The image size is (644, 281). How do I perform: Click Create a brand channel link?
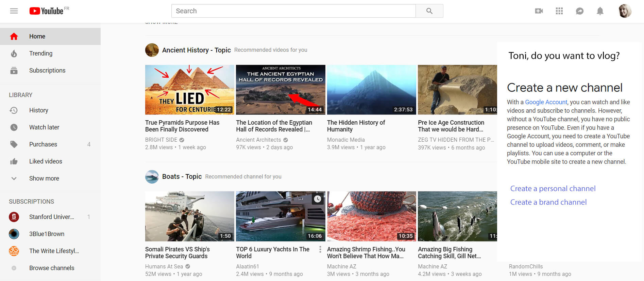(x=548, y=202)
